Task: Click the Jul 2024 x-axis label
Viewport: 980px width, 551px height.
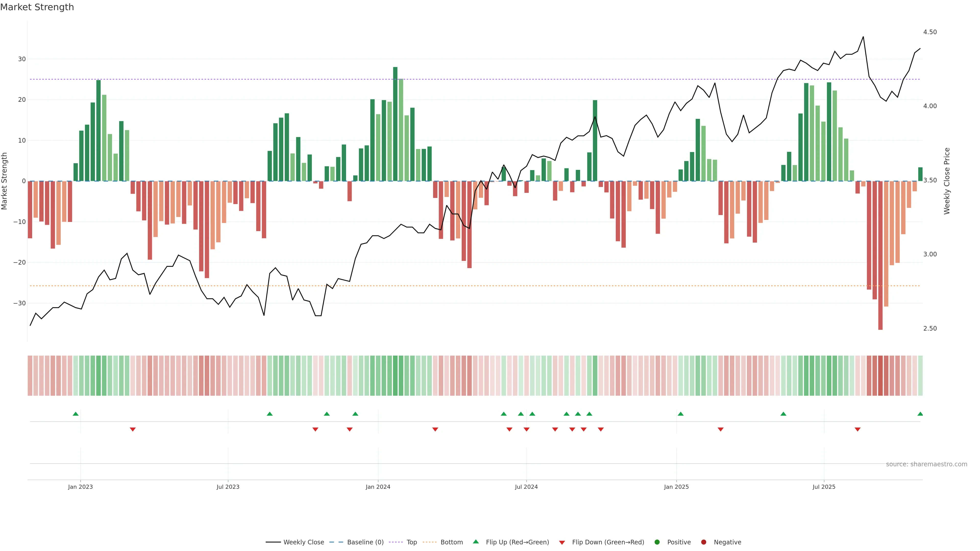Action: (x=526, y=487)
